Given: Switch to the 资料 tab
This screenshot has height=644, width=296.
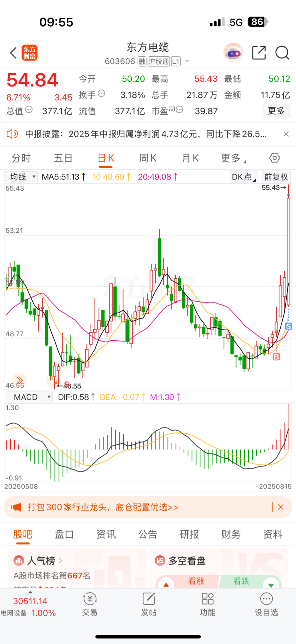Looking at the screenshot, I should 272,534.
